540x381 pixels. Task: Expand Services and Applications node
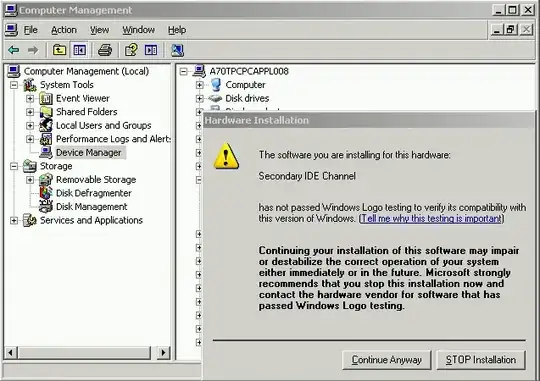pyautogui.click(x=14, y=220)
